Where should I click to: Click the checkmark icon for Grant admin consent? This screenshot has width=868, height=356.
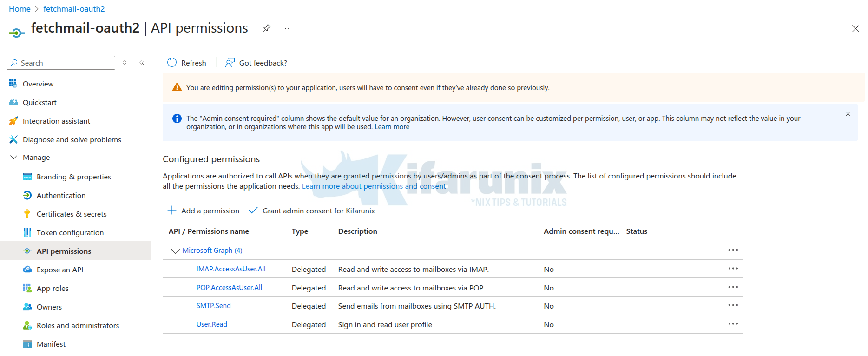(x=253, y=210)
